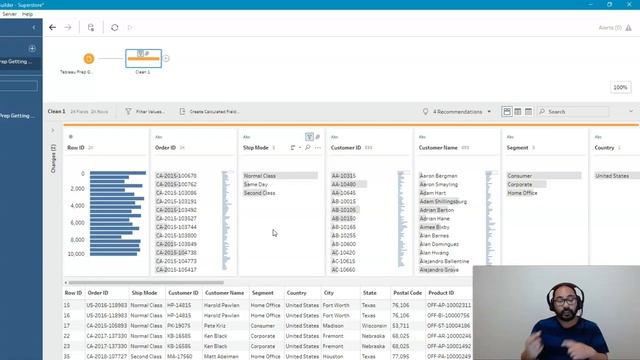
Task: Select Second Class value in Ship Mode
Action: coord(260,193)
